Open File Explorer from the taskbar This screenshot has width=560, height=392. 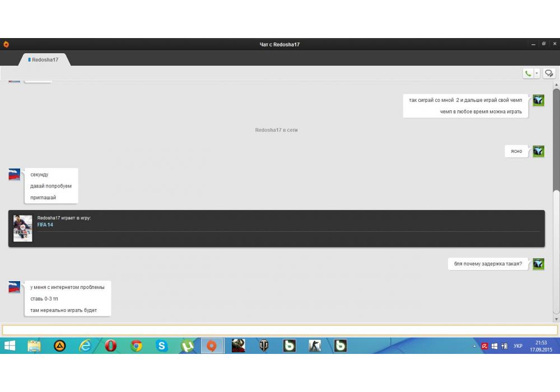pyautogui.click(x=34, y=346)
